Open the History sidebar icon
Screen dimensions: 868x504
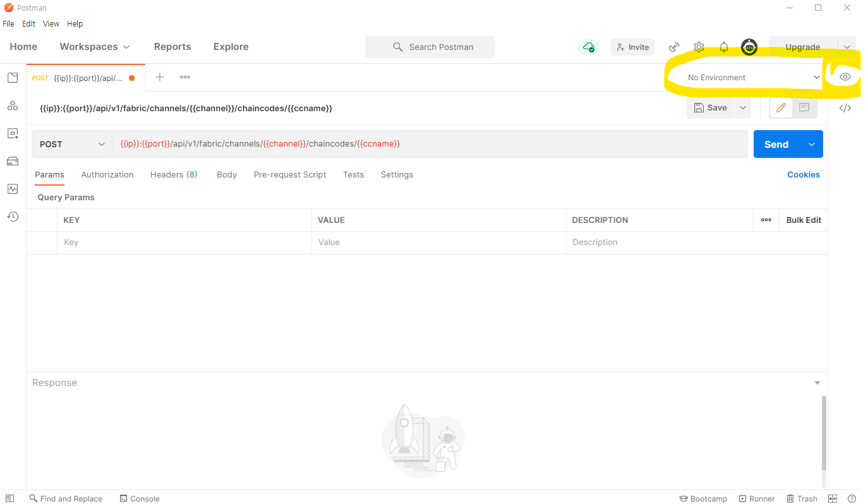[12, 217]
